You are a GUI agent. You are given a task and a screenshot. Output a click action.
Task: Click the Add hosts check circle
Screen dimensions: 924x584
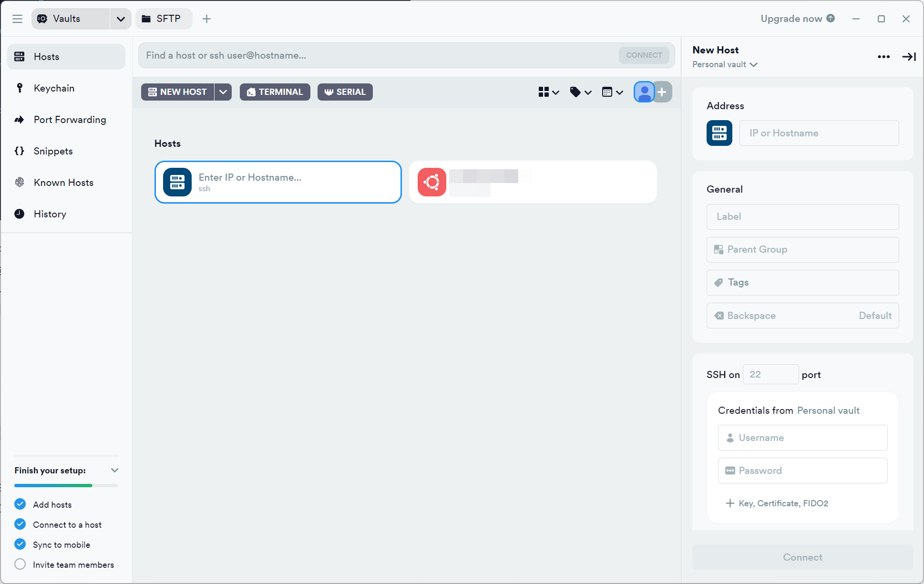20,504
